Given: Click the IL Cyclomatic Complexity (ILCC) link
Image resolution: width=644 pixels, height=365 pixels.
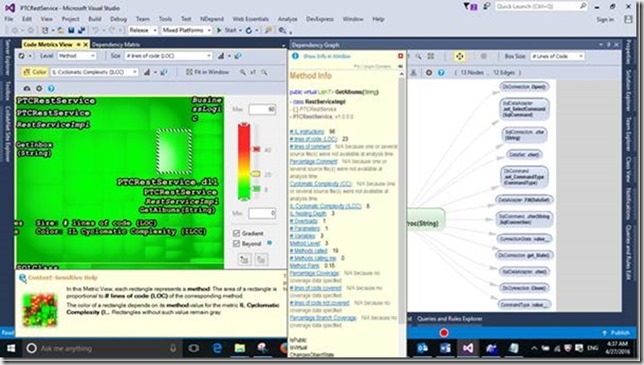Looking at the screenshot, I should click(326, 206).
